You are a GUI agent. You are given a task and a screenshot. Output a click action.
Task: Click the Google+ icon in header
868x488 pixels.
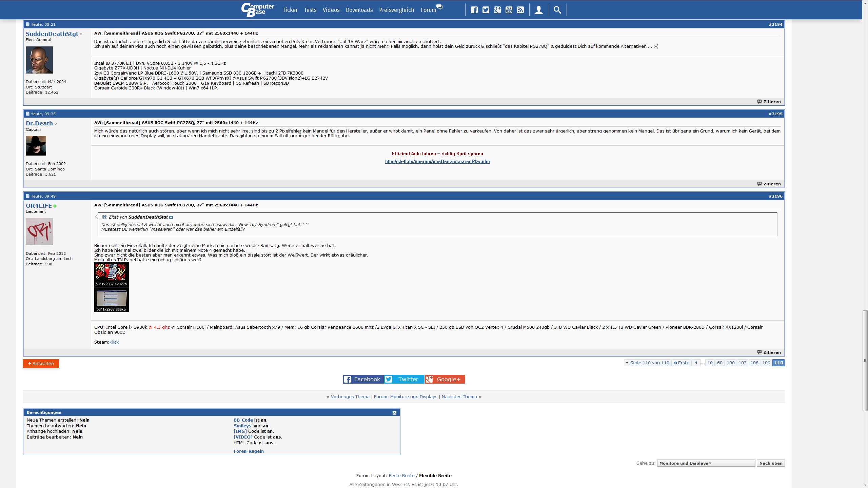(497, 10)
